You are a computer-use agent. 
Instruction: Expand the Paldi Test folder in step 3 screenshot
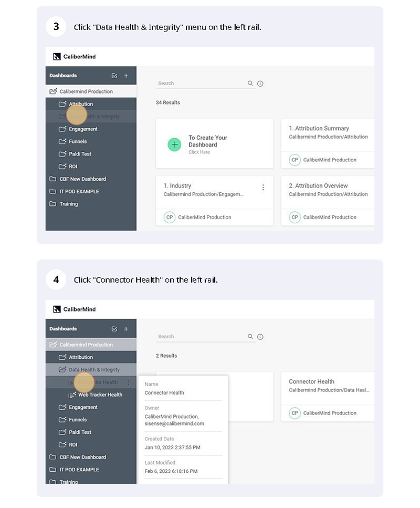pos(91,154)
